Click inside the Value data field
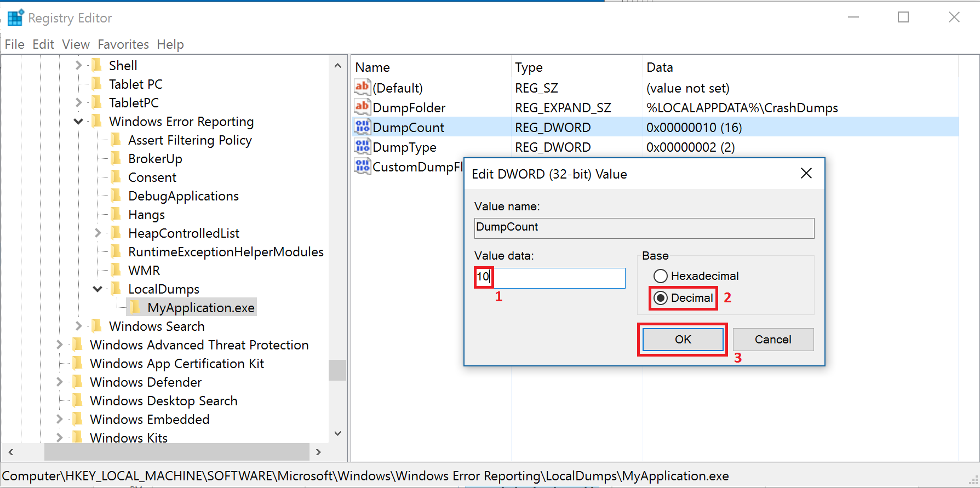The width and height of the screenshot is (980, 488). (x=550, y=278)
